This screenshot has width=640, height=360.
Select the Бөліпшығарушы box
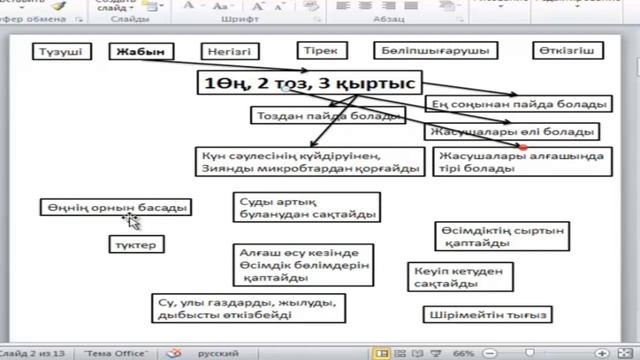[436, 50]
